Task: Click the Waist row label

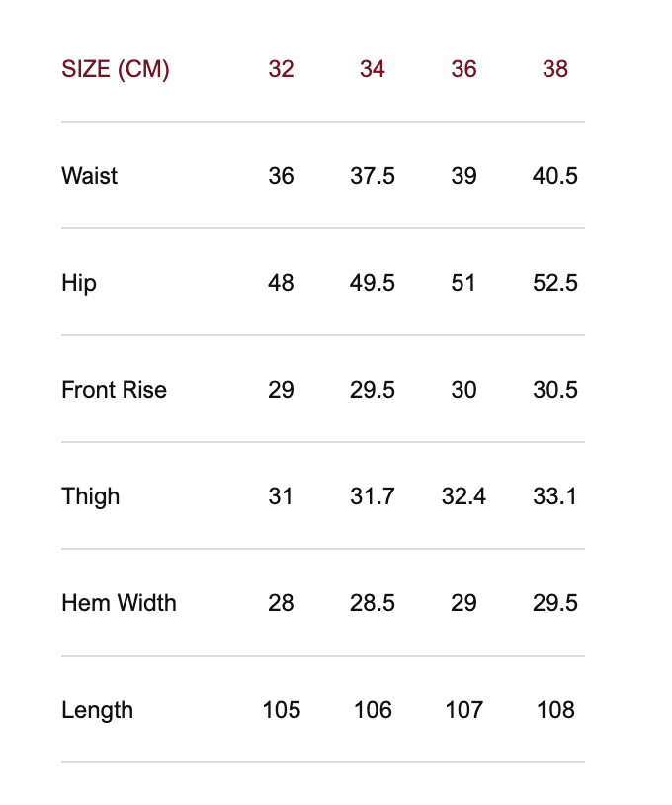Action: pyautogui.click(x=89, y=176)
